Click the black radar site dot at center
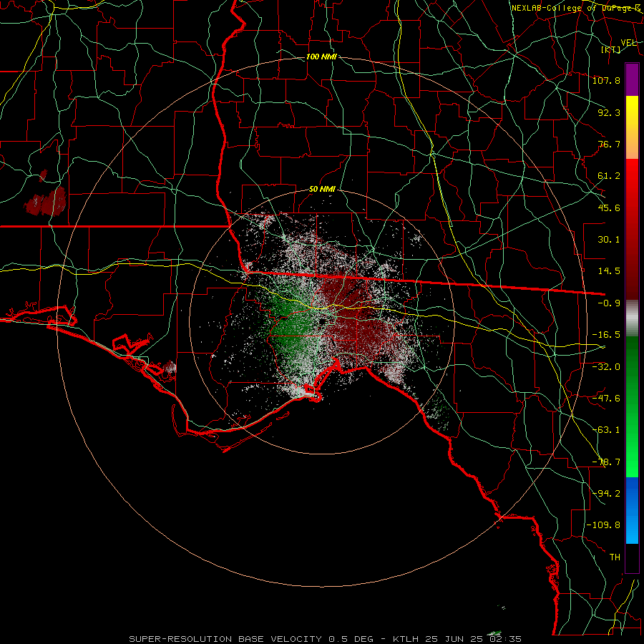The height and width of the screenshot is (644, 644). (x=323, y=322)
